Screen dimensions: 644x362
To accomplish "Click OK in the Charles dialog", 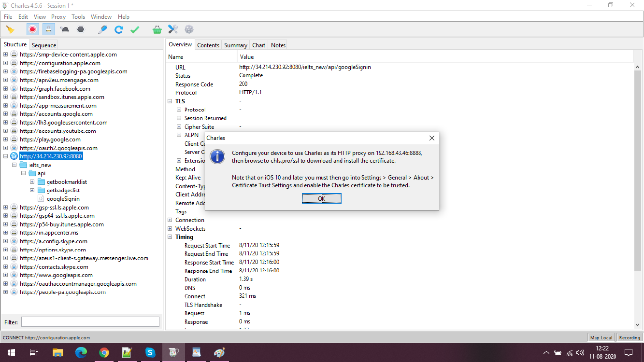I will (321, 198).
